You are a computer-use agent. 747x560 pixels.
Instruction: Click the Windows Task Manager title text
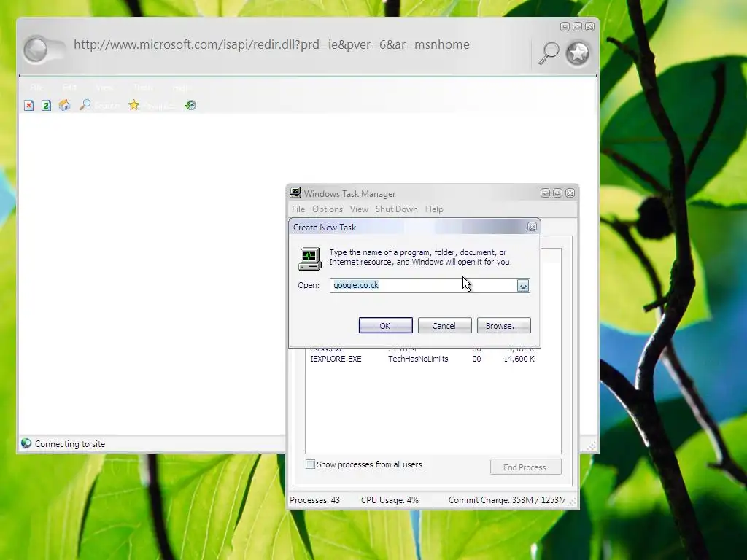pyautogui.click(x=349, y=194)
